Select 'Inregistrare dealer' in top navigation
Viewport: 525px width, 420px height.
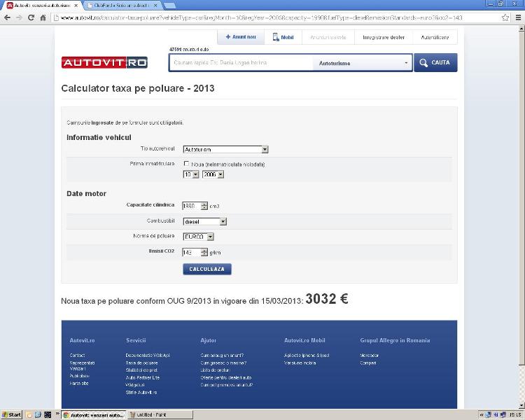point(383,37)
